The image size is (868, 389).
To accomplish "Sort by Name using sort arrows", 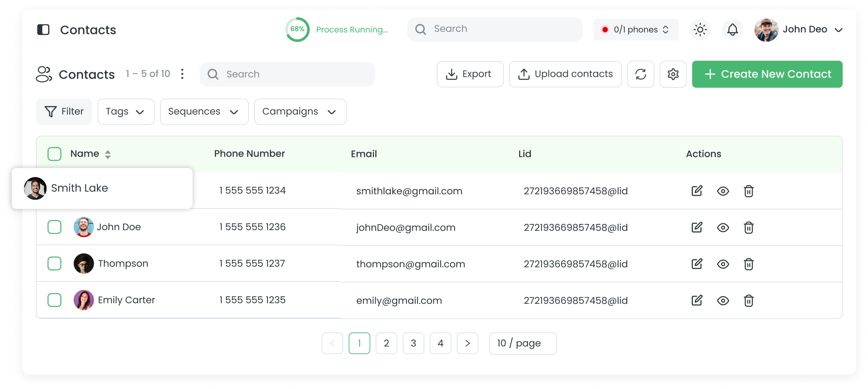I will [x=108, y=154].
